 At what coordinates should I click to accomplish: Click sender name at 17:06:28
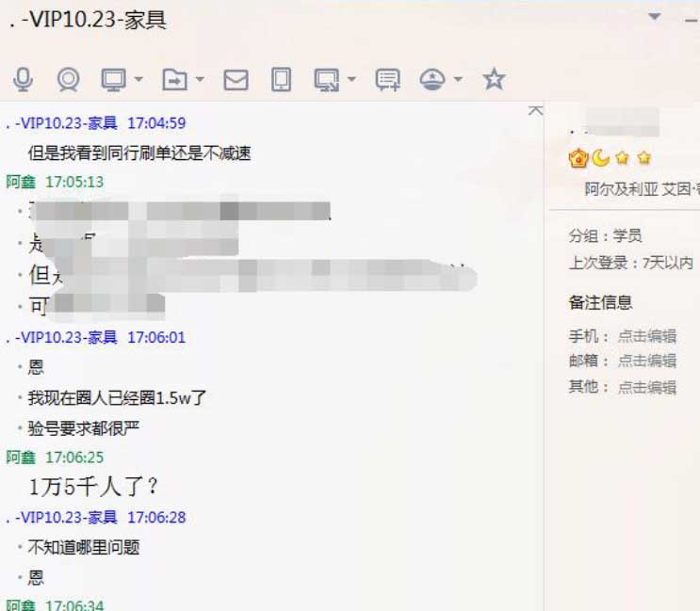tap(62, 518)
